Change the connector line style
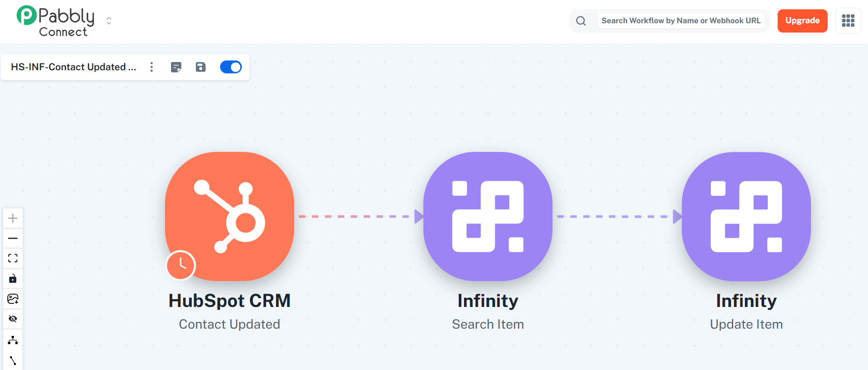Image resolution: width=868 pixels, height=370 pixels. [13, 360]
